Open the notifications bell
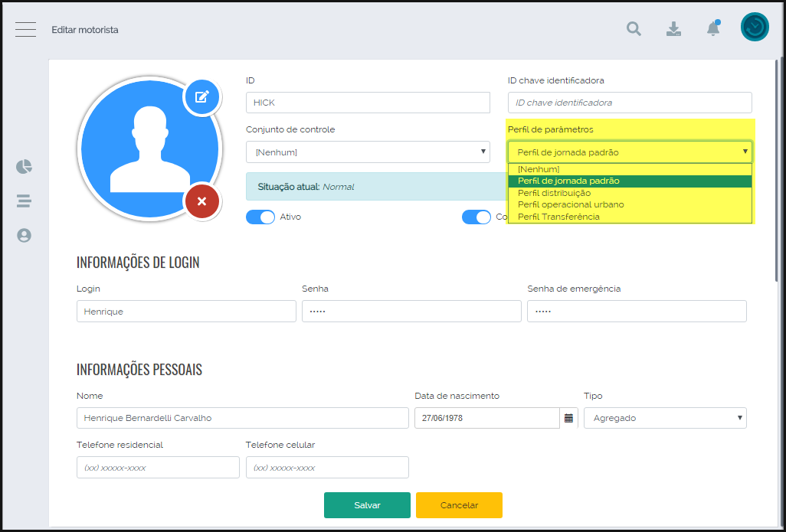 pyautogui.click(x=712, y=29)
